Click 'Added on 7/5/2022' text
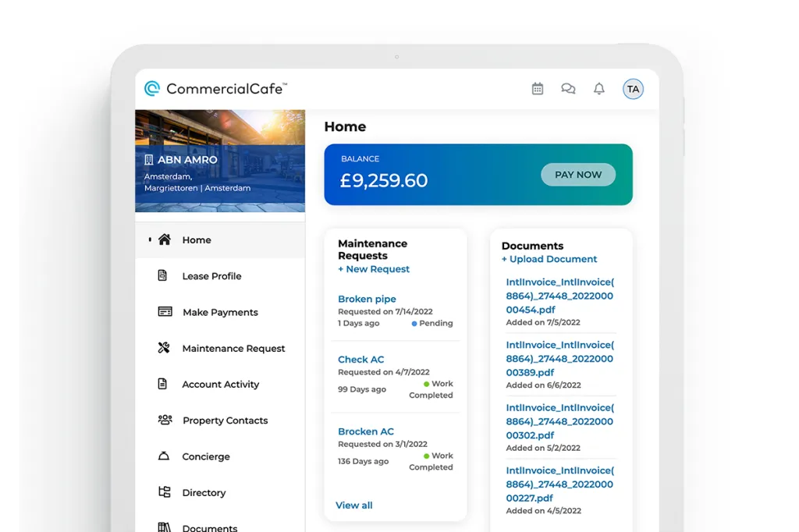Screen dimensions: 799x532 click(x=543, y=322)
